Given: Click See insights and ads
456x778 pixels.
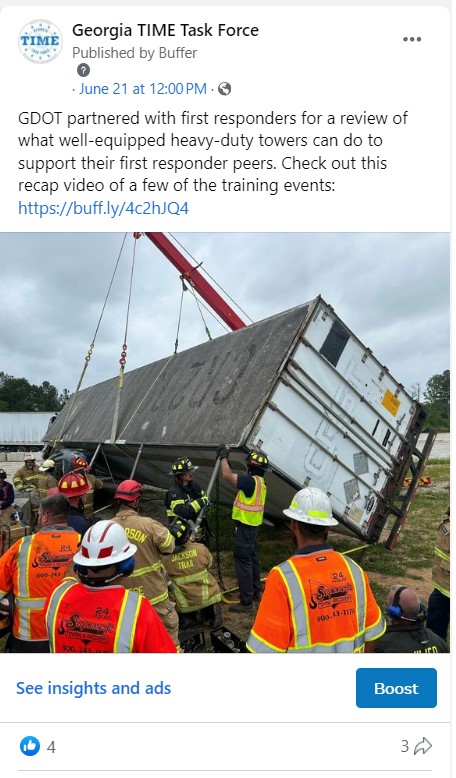Looking at the screenshot, I should pyautogui.click(x=93, y=688).
